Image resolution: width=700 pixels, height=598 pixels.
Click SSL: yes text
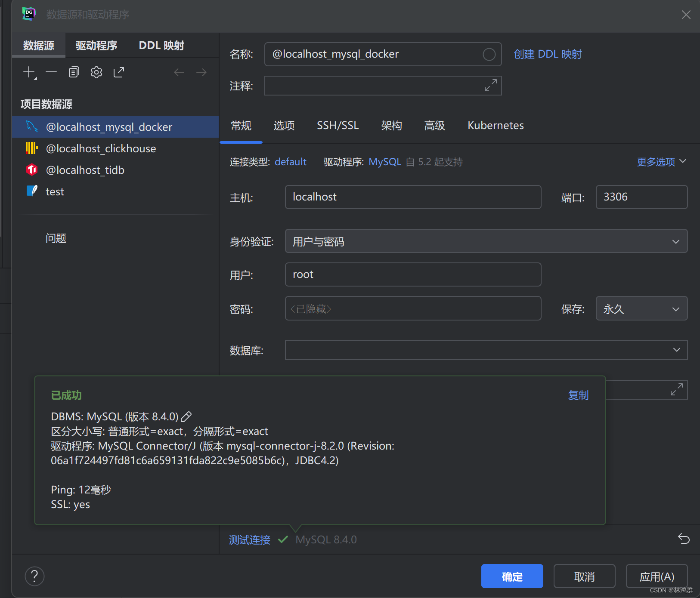[x=71, y=504]
